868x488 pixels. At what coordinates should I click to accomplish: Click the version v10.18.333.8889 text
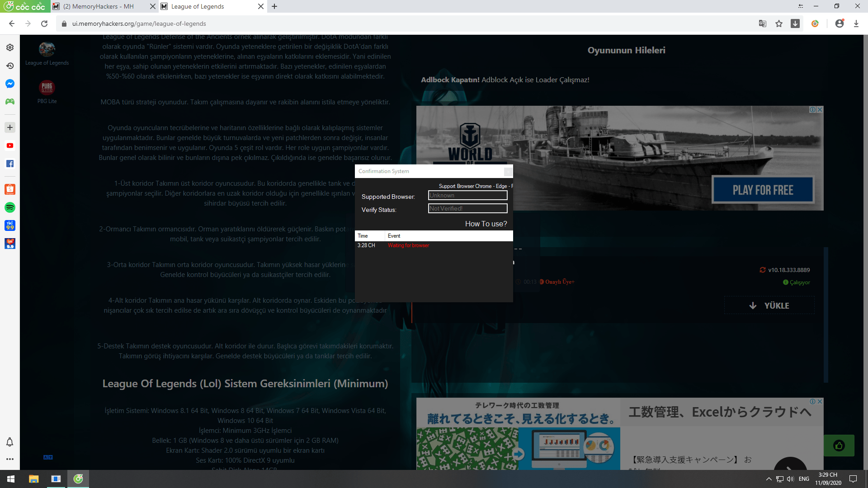(789, 270)
